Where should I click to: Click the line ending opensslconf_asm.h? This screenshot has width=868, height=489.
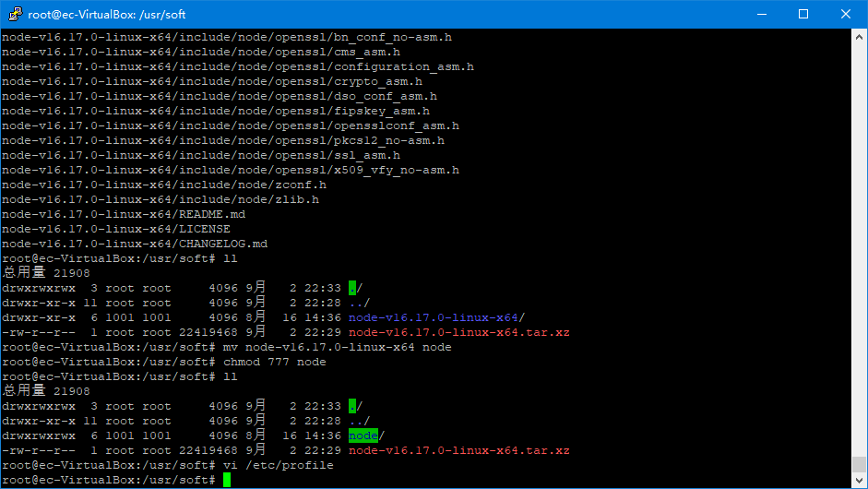click(231, 125)
